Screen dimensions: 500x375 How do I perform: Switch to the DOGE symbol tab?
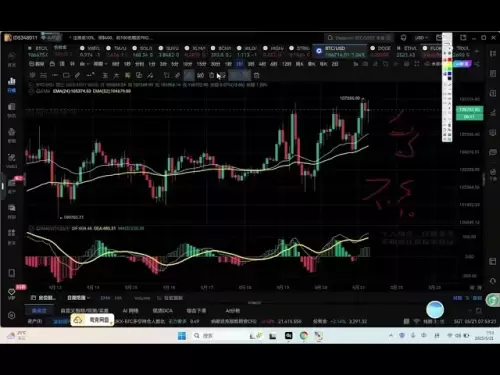pyautogui.click(x=381, y=51)
